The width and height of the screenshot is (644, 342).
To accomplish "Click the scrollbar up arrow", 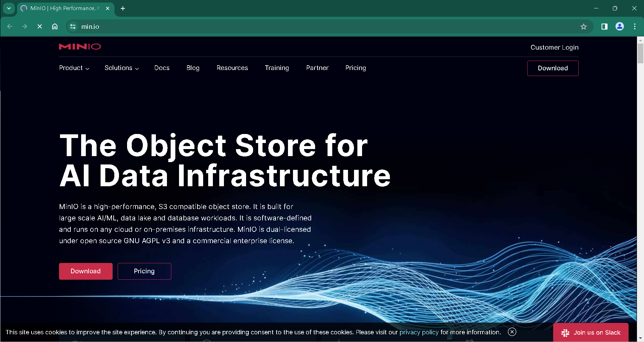I will (640, 40).
